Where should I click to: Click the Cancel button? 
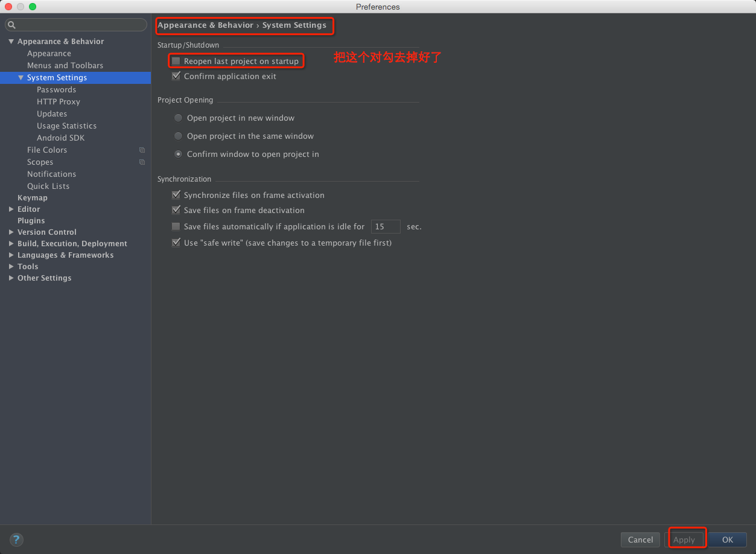tap(640, 540)
